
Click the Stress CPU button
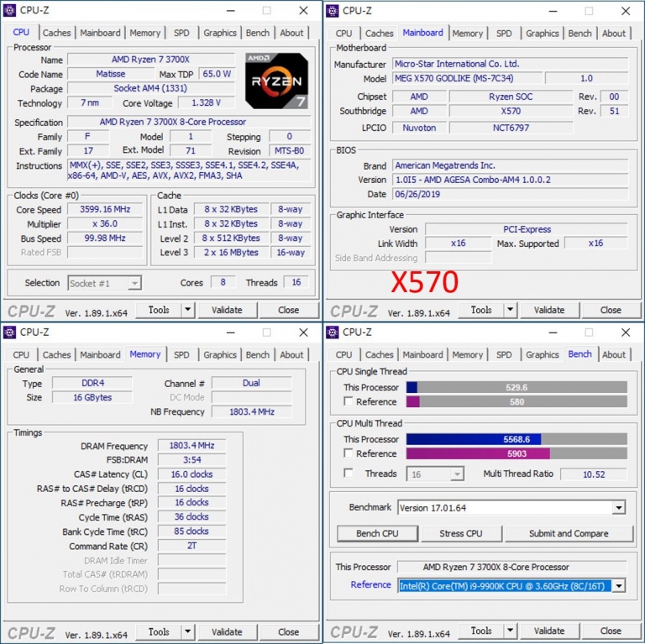pyautogui.click(x=461, y=533)
